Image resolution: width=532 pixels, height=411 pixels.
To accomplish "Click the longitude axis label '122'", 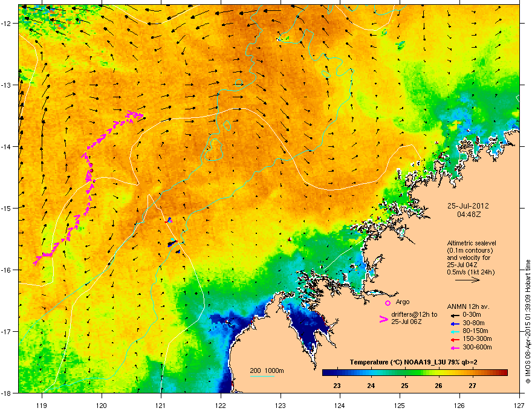I will pyautogui.click(x=221, y=405).
